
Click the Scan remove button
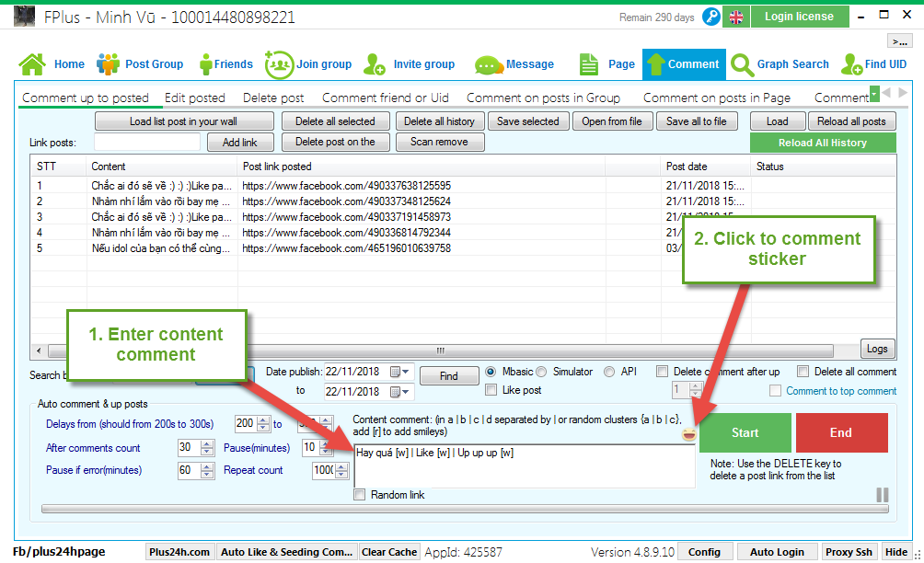[x=440, y=142]
